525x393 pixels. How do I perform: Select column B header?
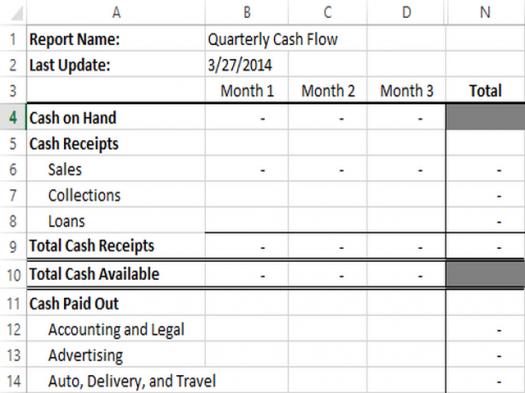247,12
